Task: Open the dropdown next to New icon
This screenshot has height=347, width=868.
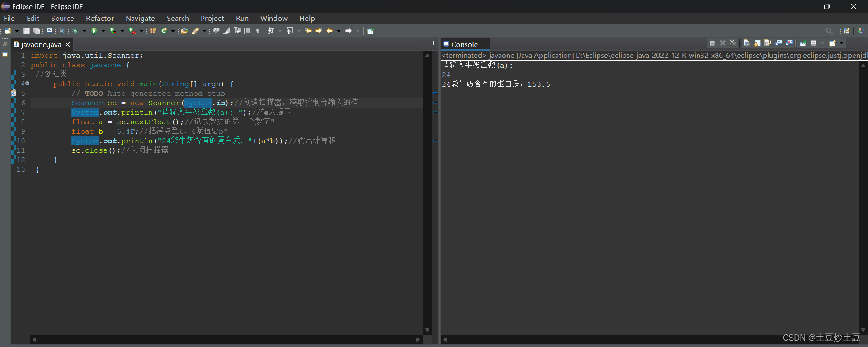Action: [17, 31]
